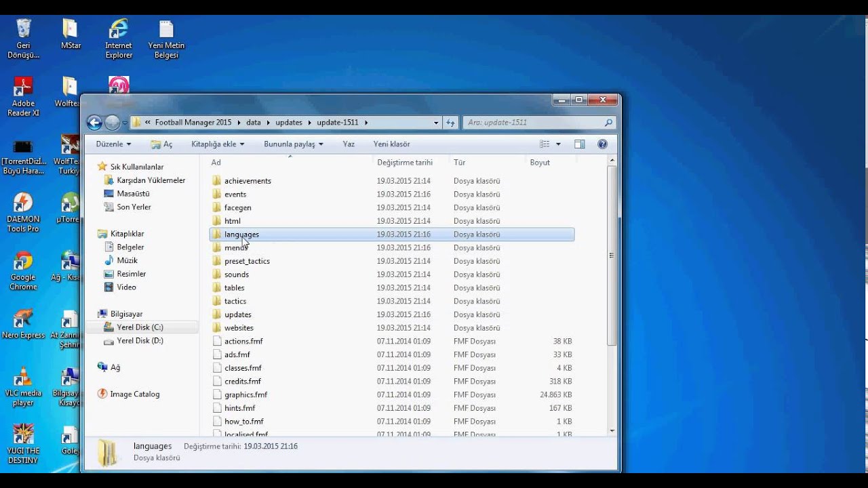Launch Google Chrome from desktop
This screenshot has height=488, width=868.
point(23,271)
